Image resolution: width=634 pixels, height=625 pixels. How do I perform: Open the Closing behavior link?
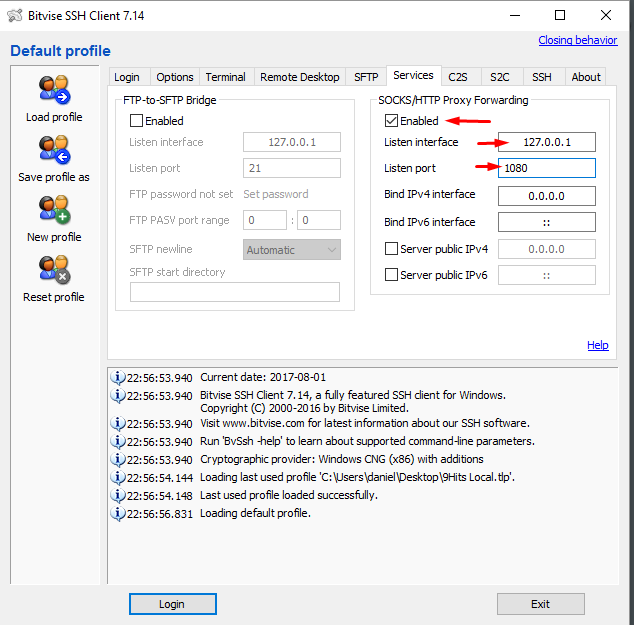click(578, 40)
